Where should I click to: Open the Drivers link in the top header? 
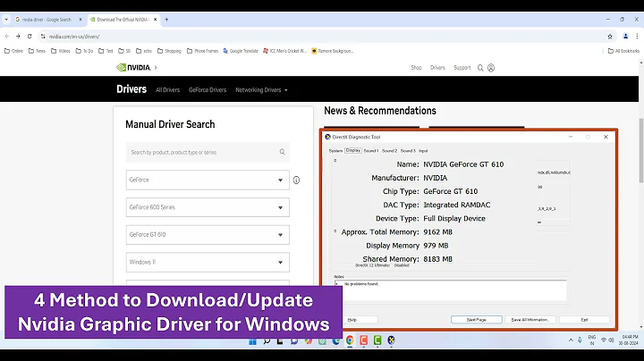pyautogui.click(x=437, y=68)
